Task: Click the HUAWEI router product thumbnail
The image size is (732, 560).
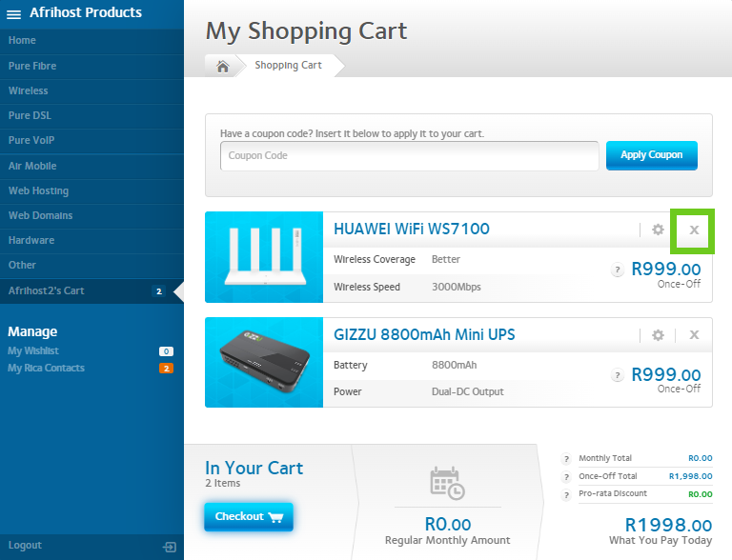Action: tap(264, 257)
